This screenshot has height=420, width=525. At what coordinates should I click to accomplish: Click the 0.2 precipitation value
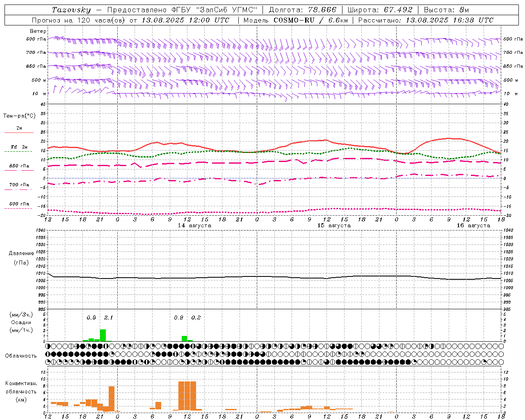[x=196, y=318]
